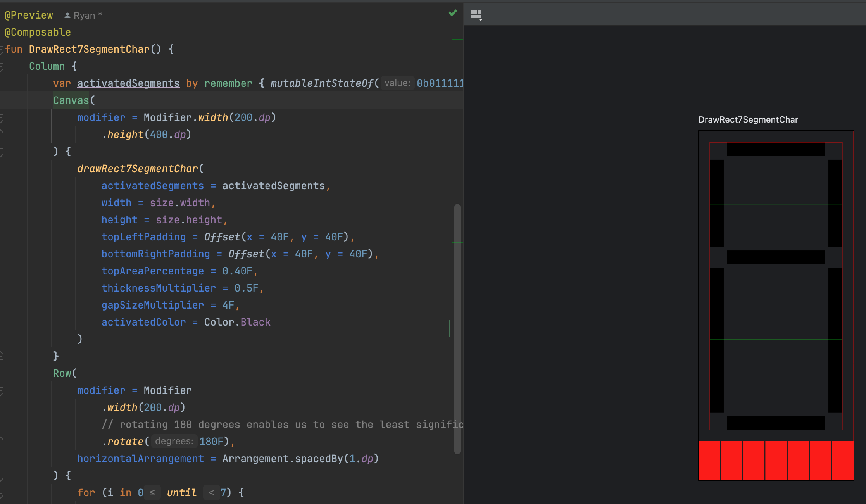This screenshot has height=504, width=866.
Task: Click the editor vertical scrollbar thumb
Action: point(457,329)
